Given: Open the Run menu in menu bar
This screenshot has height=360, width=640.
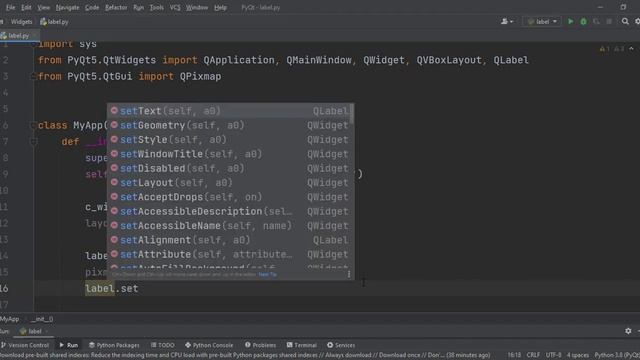Looking at the screenshot, I should (x=138, y=7).
